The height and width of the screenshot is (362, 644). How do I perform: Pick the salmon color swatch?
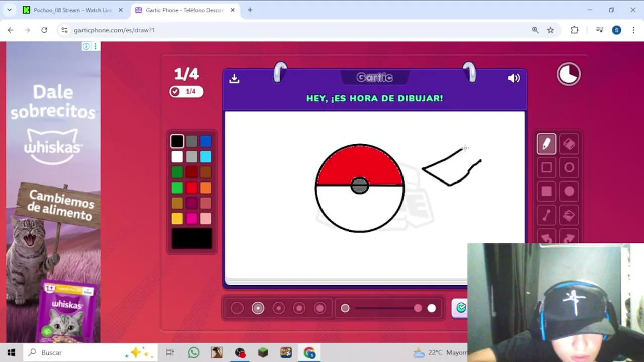click(206, 203)
